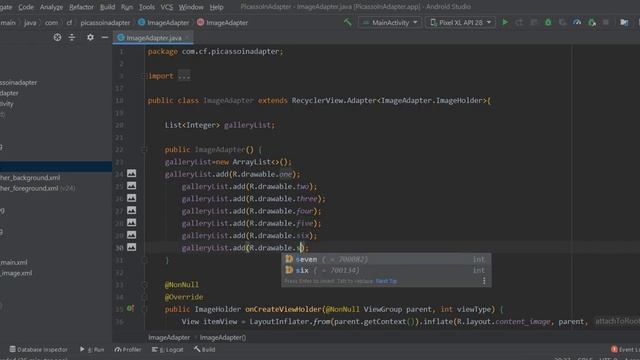Click the Collapse All icon in Project panel
Viewport: 640px width, 360px height.
pyautogui.click(x=72, y=38)
